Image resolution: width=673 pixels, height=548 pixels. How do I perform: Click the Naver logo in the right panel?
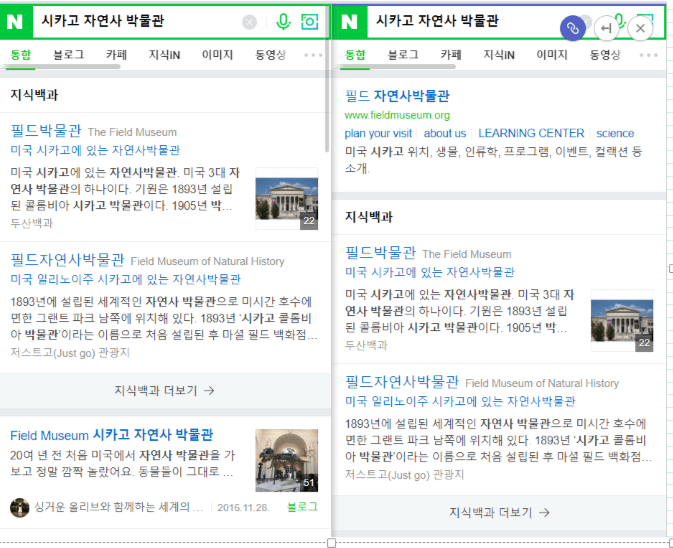pos(351,21)
